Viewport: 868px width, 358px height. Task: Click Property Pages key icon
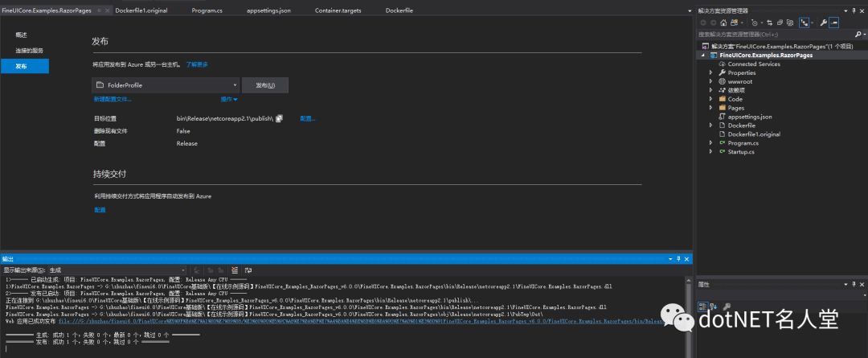pyautogui.click(x=727, y=306)
